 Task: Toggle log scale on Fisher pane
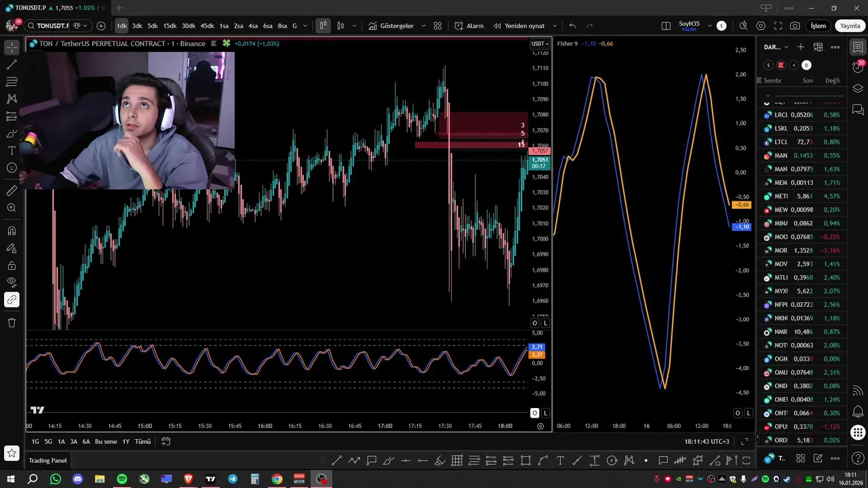click(x=749, y=413)
